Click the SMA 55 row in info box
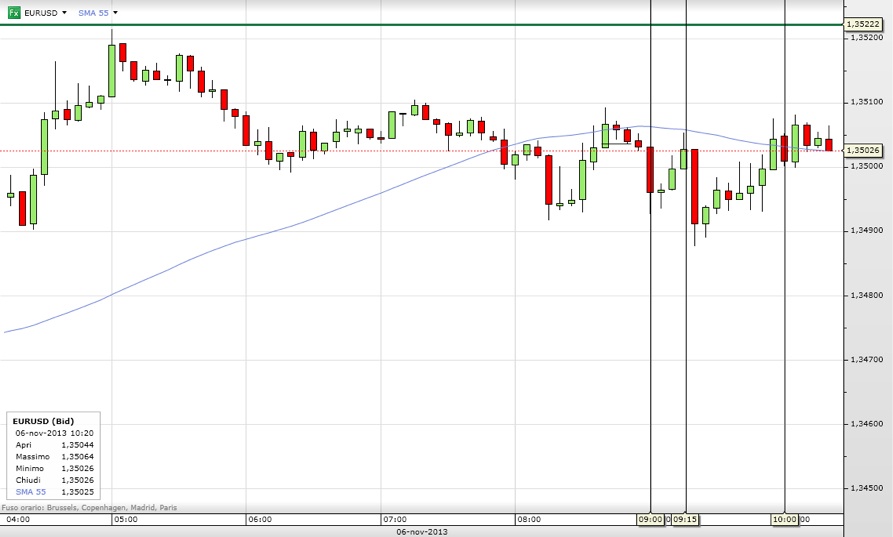Image resolution: width=893 pixels, height=537 pixels. pyautogui.click(x=54, y=492)
